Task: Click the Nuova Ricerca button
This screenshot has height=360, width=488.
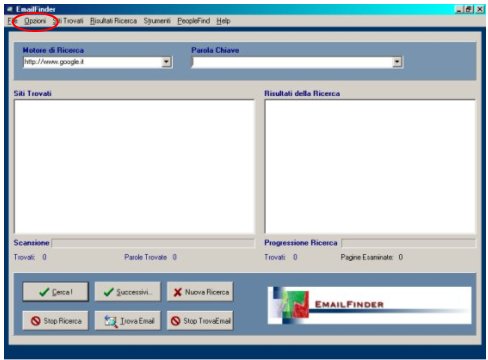Action: [x=200, y=292]
